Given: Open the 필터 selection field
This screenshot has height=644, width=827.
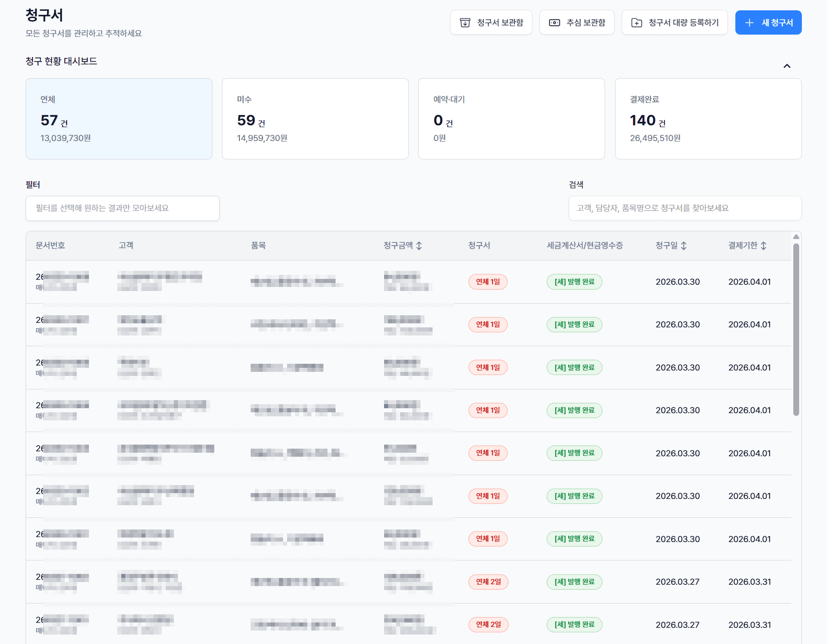Looking at the screenshot, I should tap(123, 208).
